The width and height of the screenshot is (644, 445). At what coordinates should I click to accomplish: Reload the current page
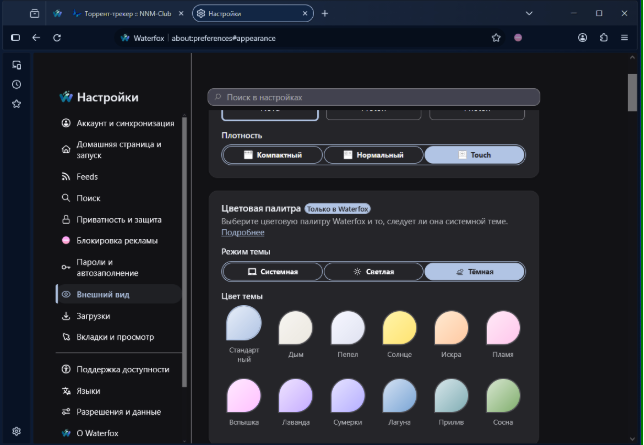point(57,38)
